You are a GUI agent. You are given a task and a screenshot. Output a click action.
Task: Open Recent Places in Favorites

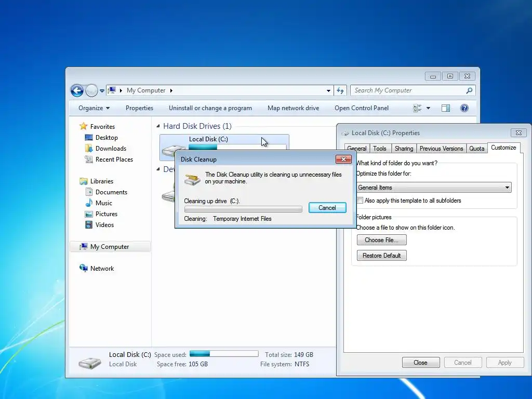[x=114, y=159]
